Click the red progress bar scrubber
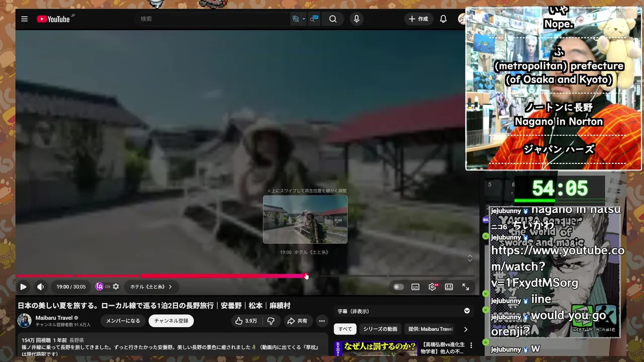This screenshot has height=362, width=644. tap(306, 276)
